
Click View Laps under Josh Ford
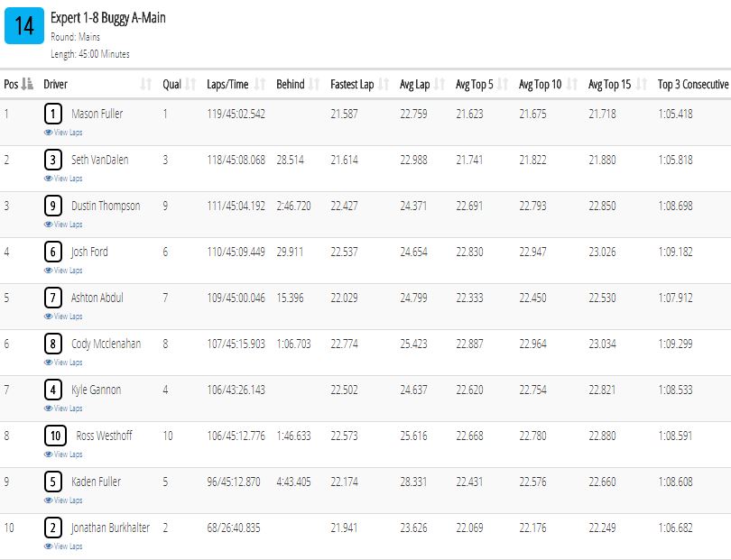63,271
